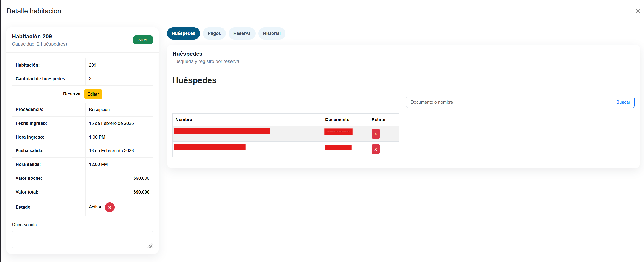Screen dimensions: 644x262
Task: Focus the Documento o nombre field
Action: click(x=509, y=102)
